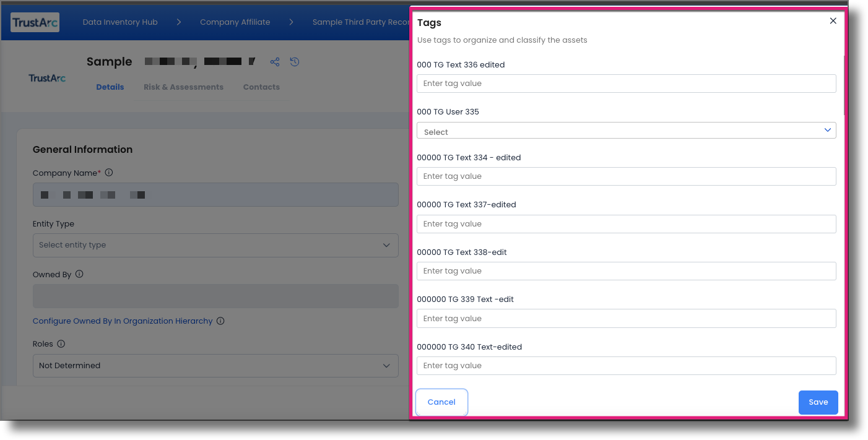Click the General Information heading
Image resolution: width=868 pixels, height=440 pixels.
82,149
